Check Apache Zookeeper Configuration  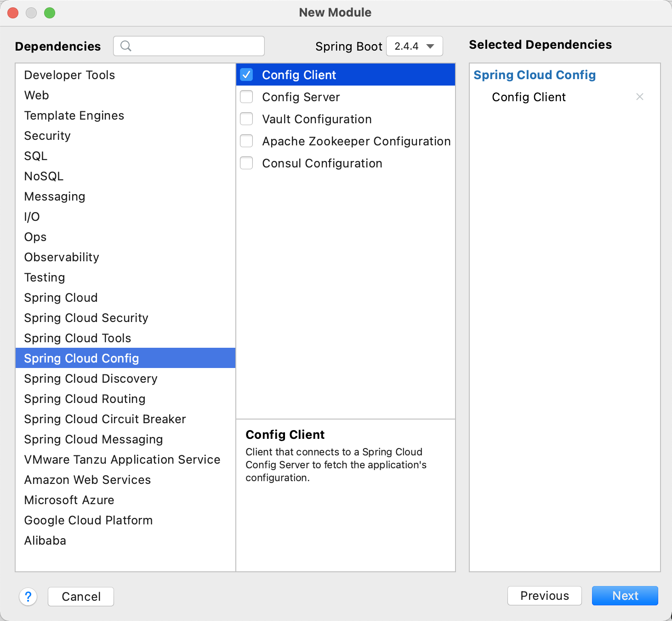(247, 141)
